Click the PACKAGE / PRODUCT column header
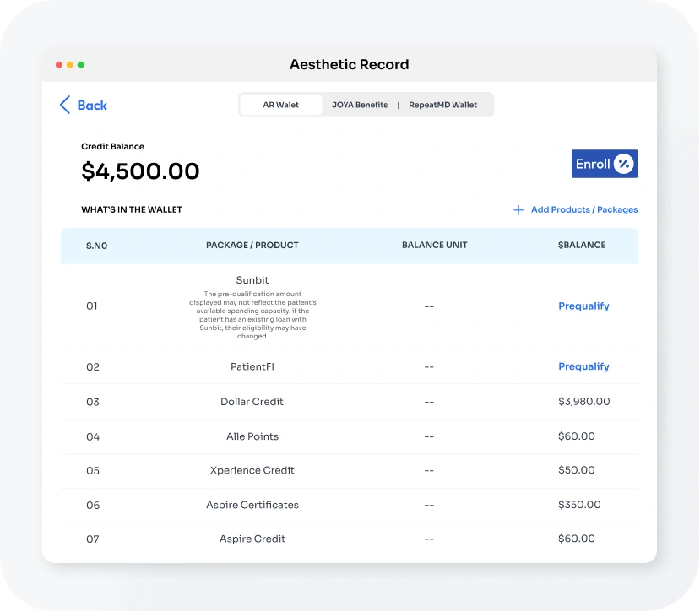Image resolution: width=700 pixels, height=612 pixels. click(252, 246)
